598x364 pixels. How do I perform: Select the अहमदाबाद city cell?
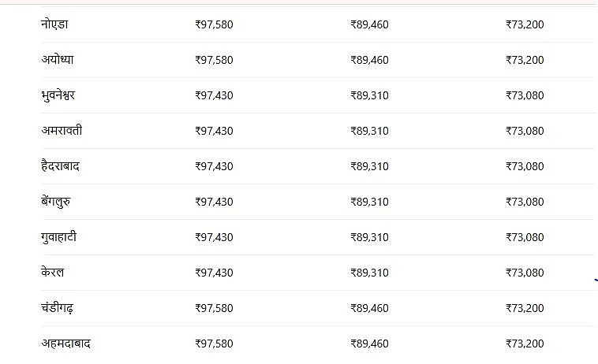click(x=66, y=344)
